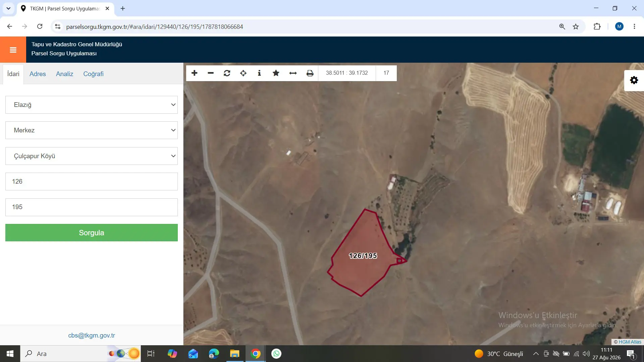Zoom out the map with minus icon

coord(211,73)
